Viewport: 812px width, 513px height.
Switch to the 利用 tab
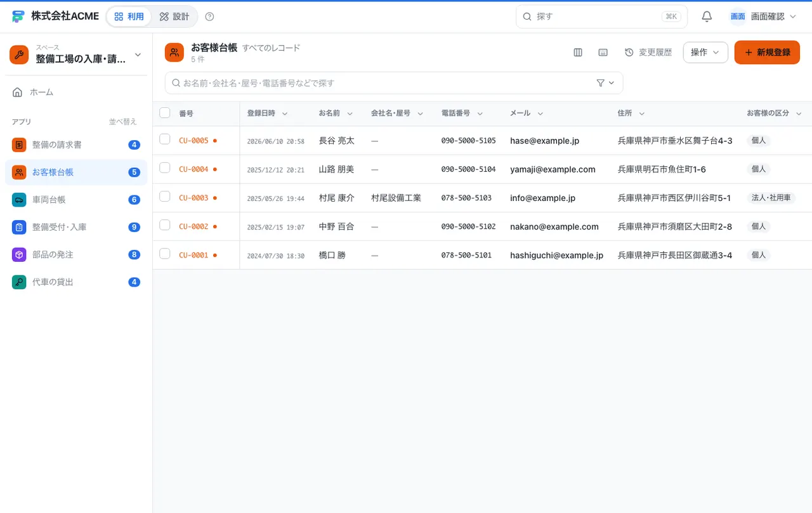(129, 16)
